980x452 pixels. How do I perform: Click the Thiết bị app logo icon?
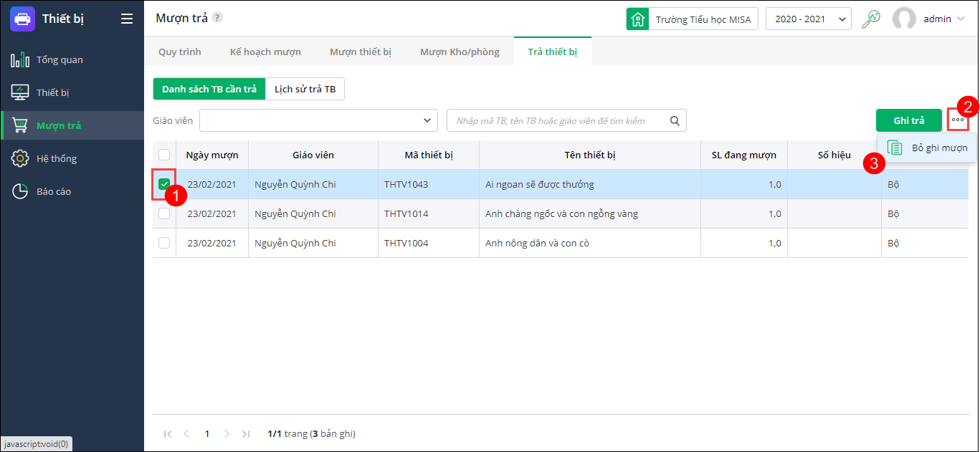click(22, 19)
